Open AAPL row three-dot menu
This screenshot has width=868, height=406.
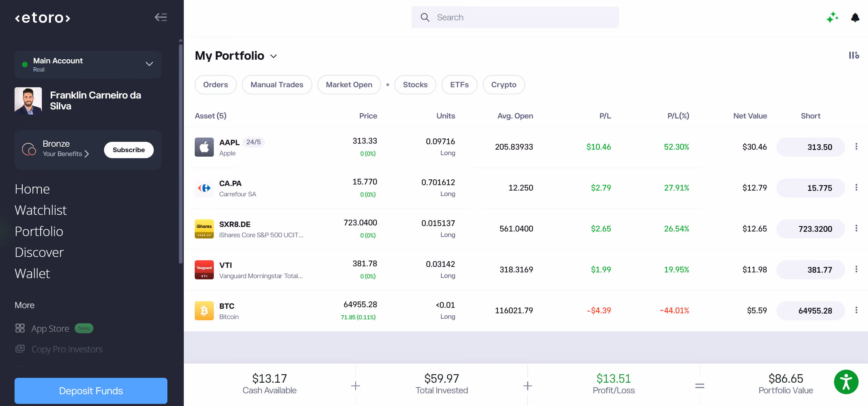pos(856,146)
